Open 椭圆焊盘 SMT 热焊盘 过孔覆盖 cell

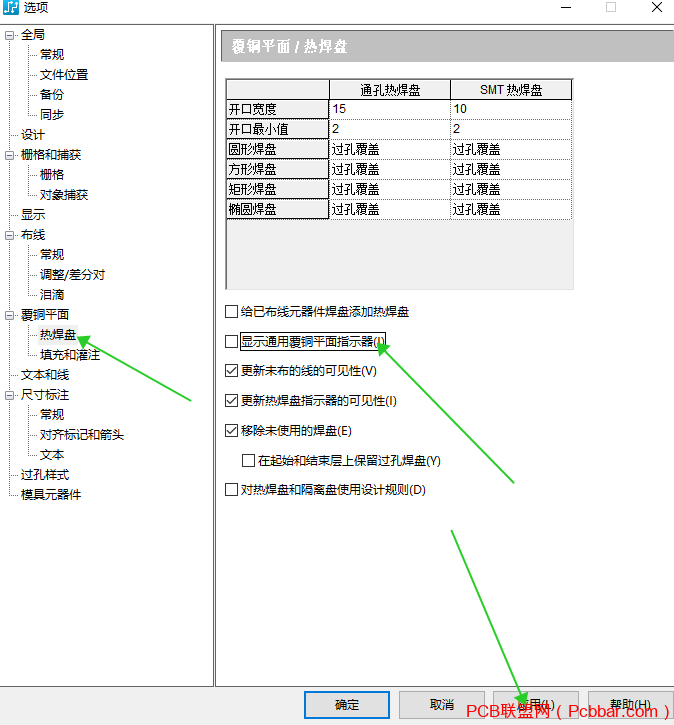click(511, 209)
